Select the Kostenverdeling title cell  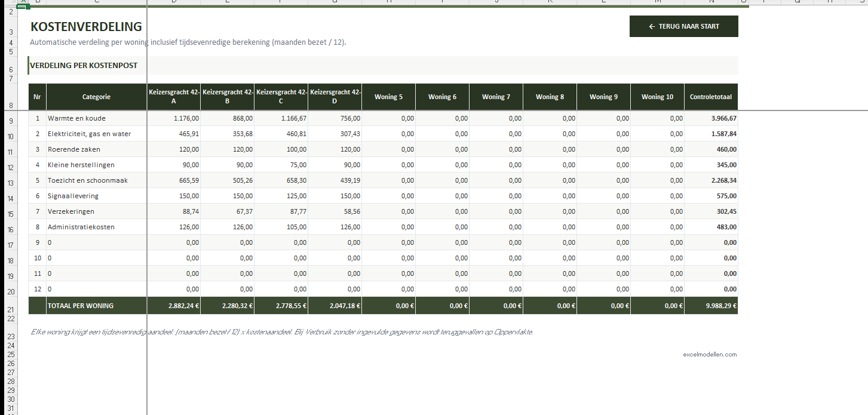click(86, 27)
